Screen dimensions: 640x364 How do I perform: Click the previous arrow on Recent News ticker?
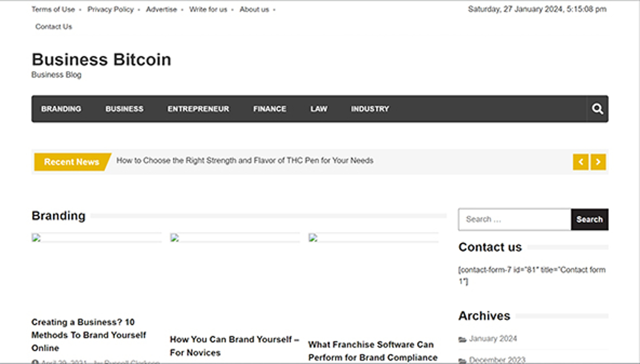pos(580,162)
